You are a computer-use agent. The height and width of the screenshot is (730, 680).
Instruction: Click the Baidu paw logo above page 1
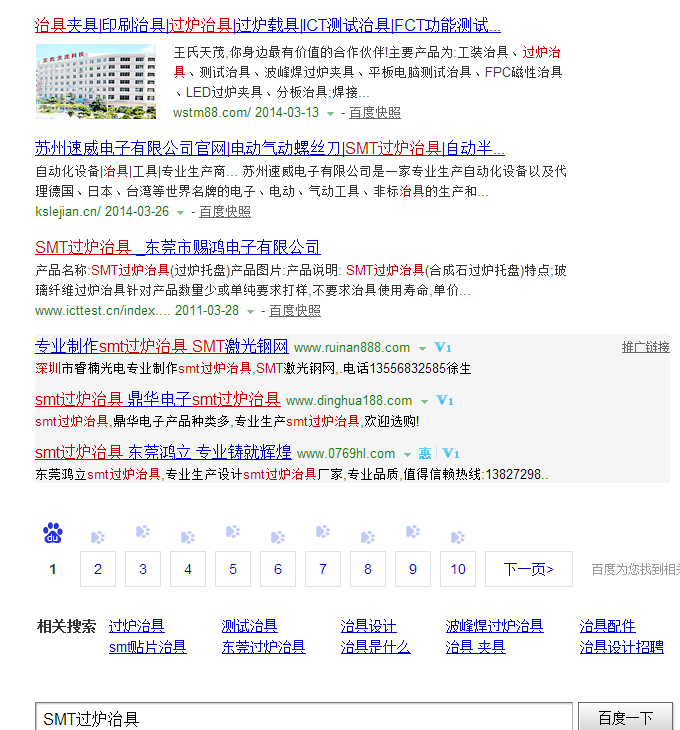point(53,533)
